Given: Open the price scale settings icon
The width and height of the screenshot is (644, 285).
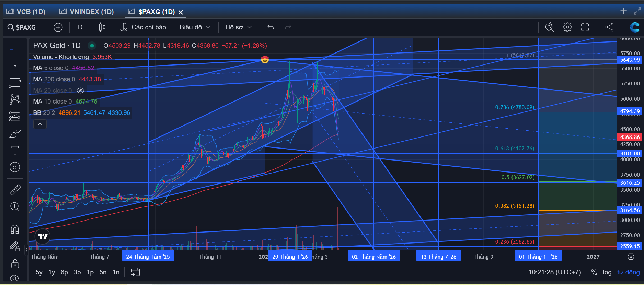Looking at the screenshot, I should pos(631,257).
